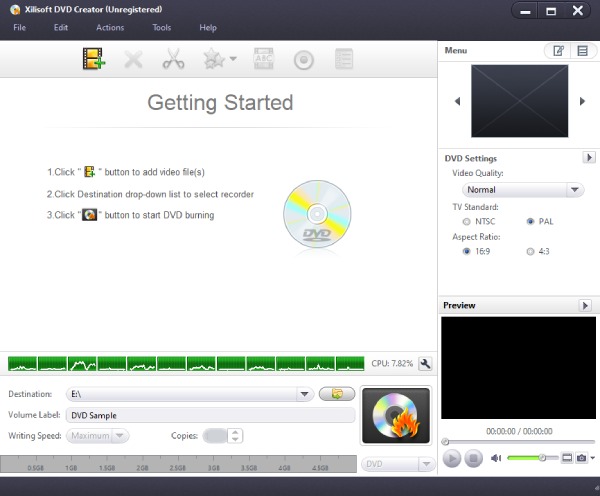Stop the preview playback
This screenshot has width=600, height=496.
[474, 458]
